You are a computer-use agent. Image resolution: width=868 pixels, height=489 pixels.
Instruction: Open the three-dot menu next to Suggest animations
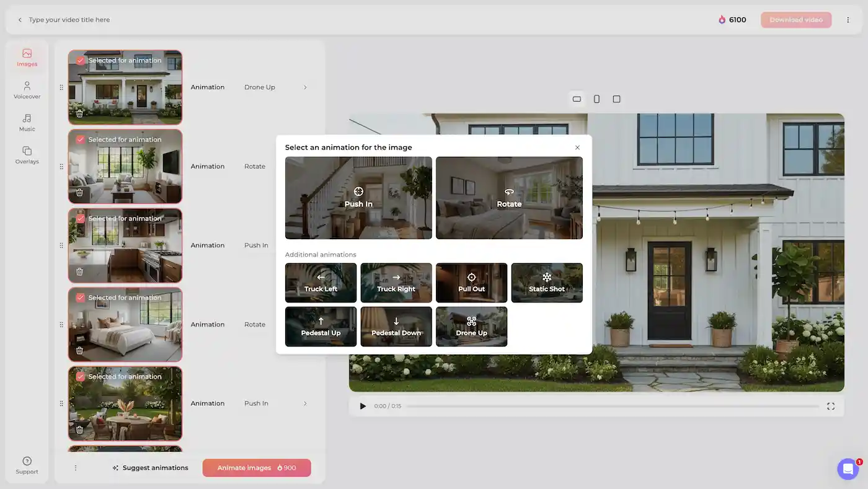click(75, 467)
